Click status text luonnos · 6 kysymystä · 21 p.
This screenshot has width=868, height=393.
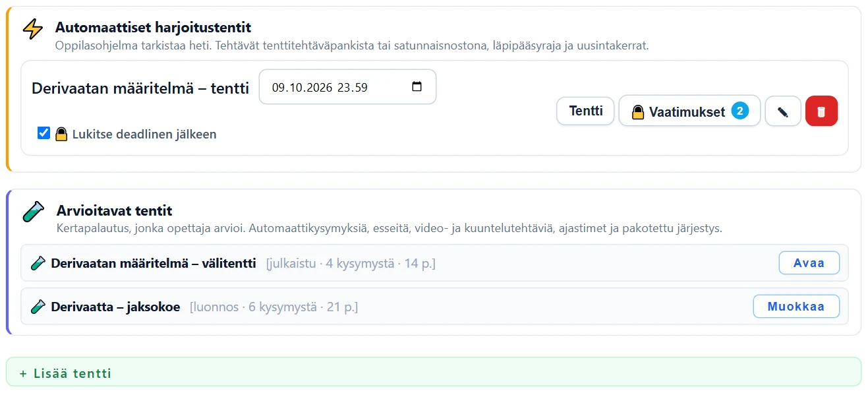(x=274, y=307)
